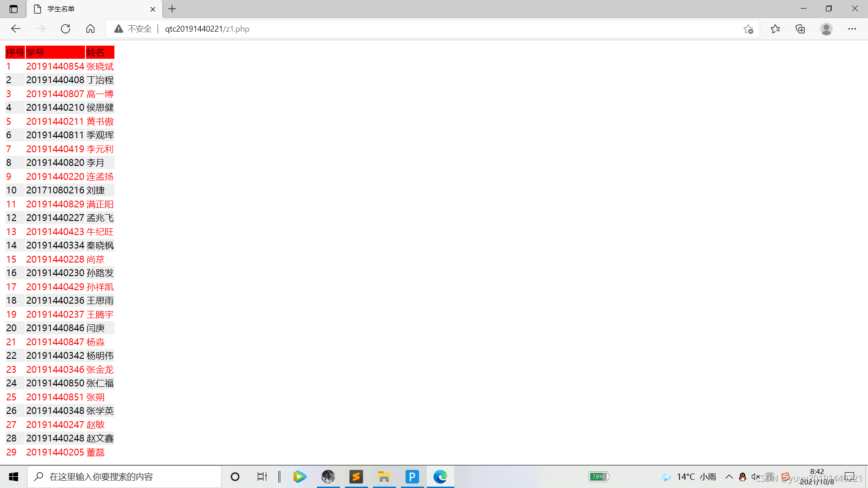
Task: Reload the page with refresh icon
Action: coord(66,29)
